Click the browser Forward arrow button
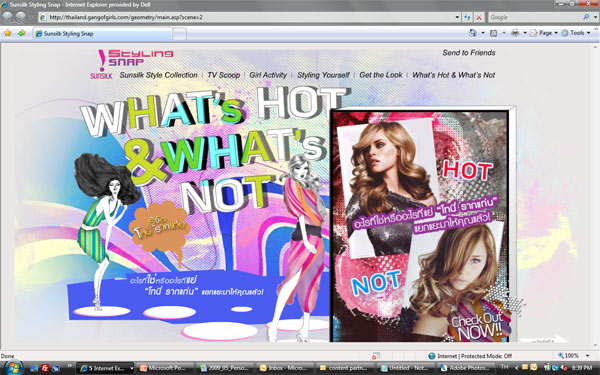Viewport: 600px width, 375px height. pyautogui.click(x=21, y=17)
